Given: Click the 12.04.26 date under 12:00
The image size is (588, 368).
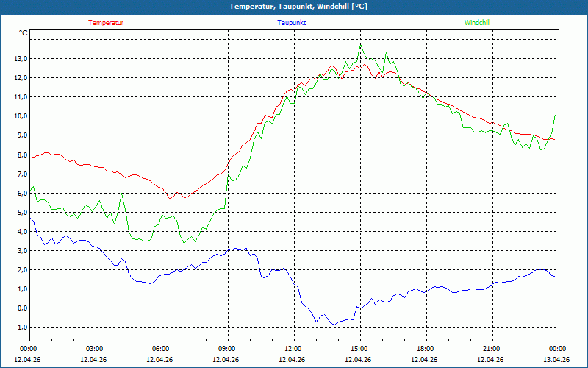Looking at the screenshot, I should tap(292, 359).
